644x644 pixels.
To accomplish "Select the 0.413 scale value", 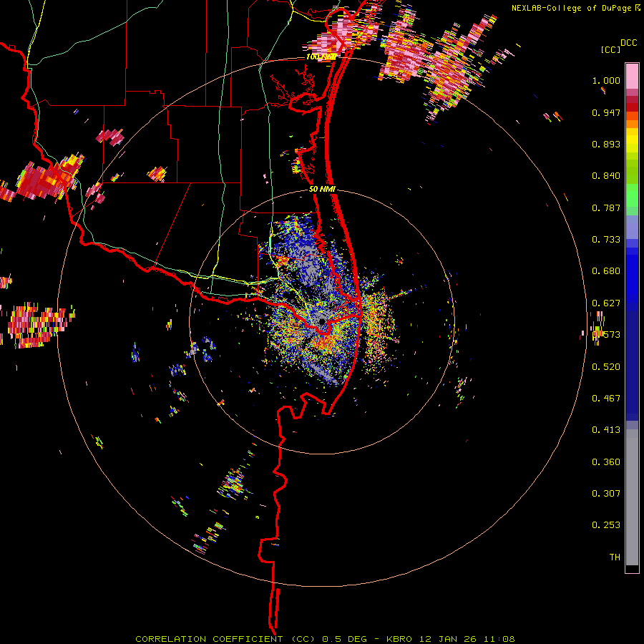I will point(606,430).
